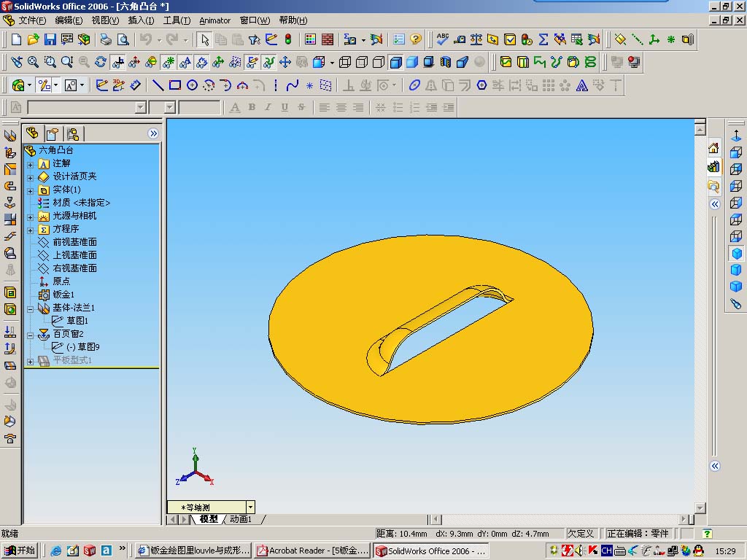Open the 编辑(E) menu
The height and width of the screenshot is (560, 747).
[69, 20]
